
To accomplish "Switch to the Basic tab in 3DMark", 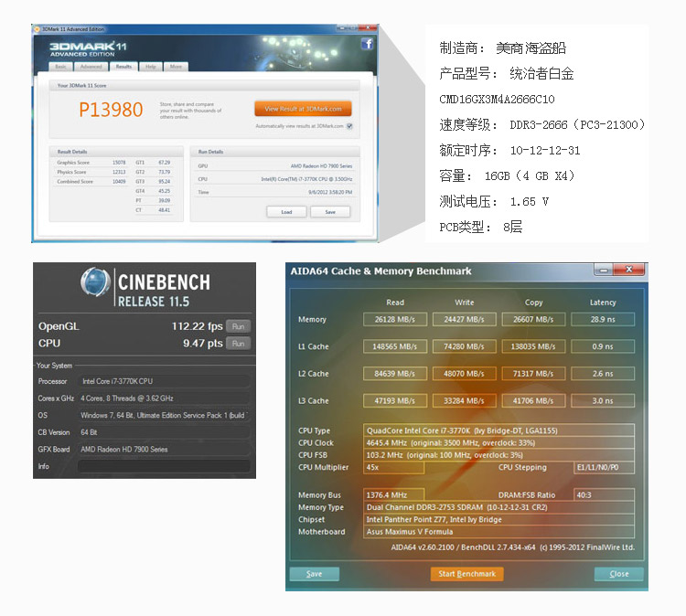I will [x=60, y=67].
